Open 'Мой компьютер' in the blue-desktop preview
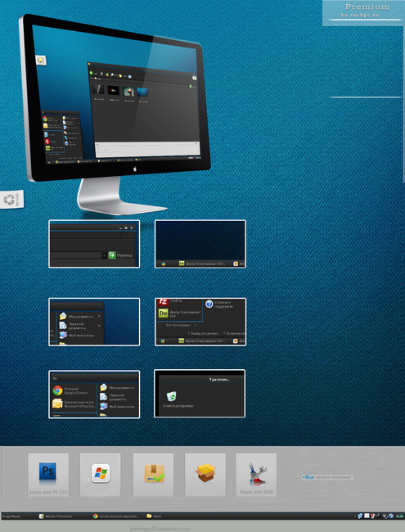This screenshot has height=532, width=405. (77, 336)
